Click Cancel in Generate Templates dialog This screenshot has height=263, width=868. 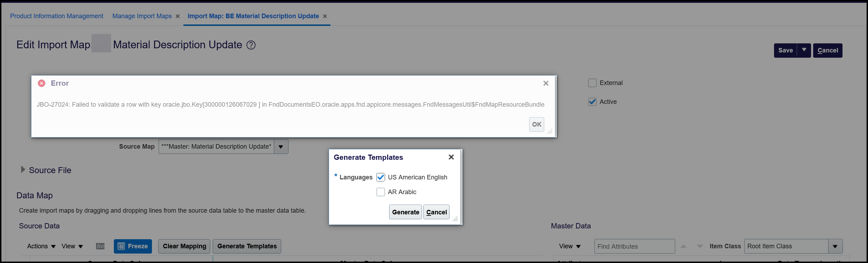[437, 212]
